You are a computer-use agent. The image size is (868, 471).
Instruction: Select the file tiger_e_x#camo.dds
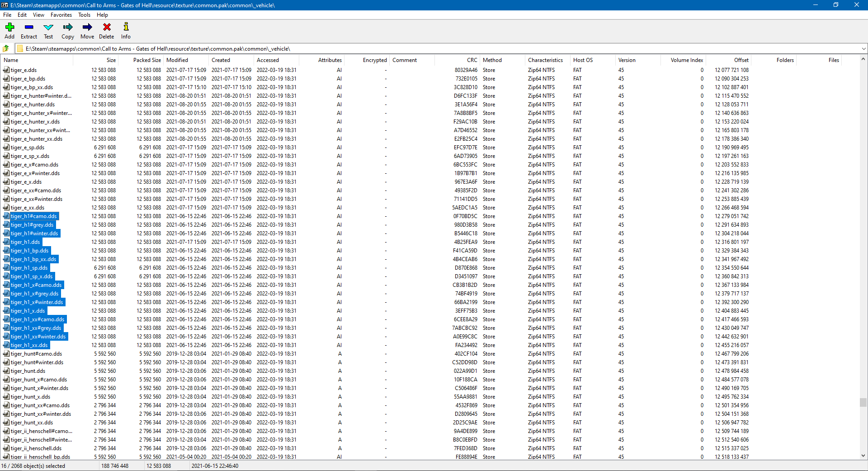pyautogui.click(x=34, y=165)
